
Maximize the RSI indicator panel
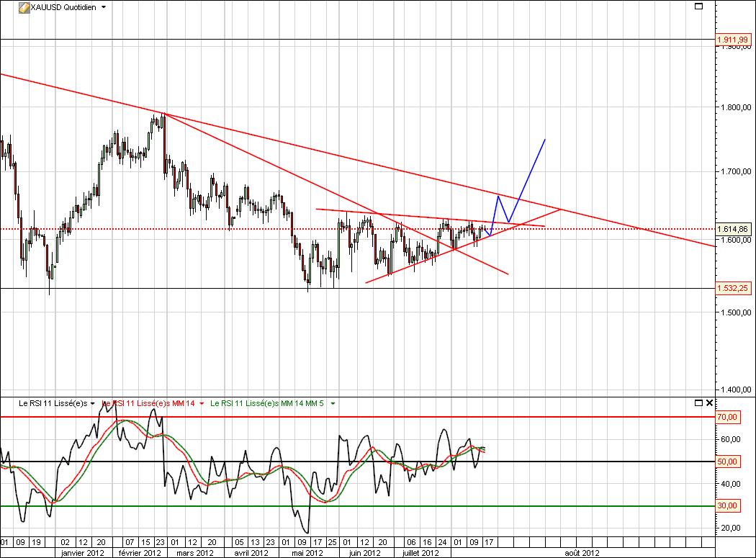(x=698, y=402)
